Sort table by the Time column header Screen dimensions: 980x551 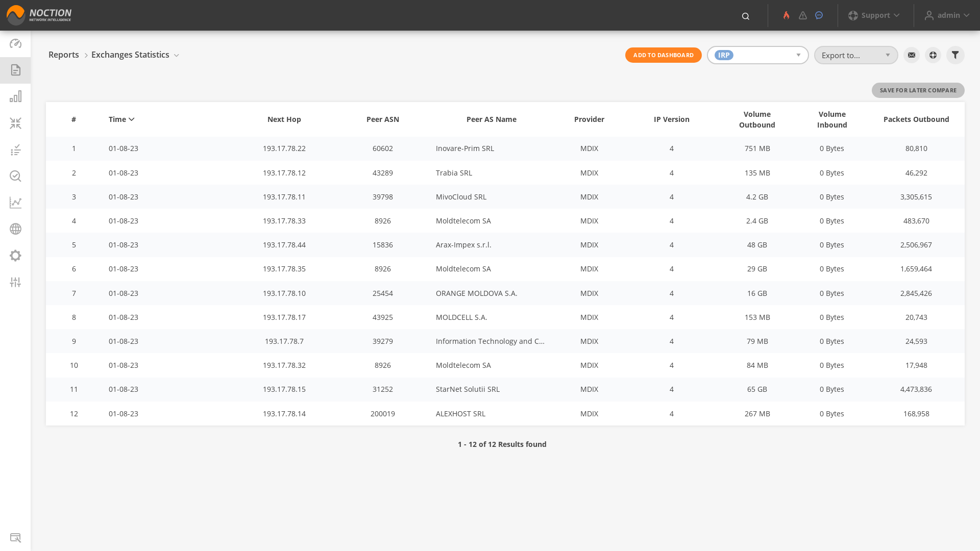(121, 119)
